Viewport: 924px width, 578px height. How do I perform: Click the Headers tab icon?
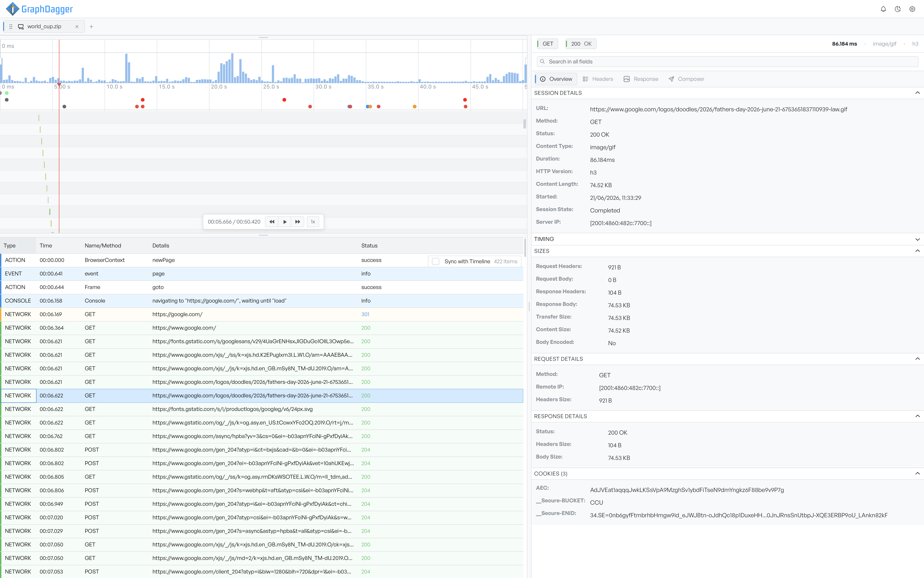tap(585, 79)
